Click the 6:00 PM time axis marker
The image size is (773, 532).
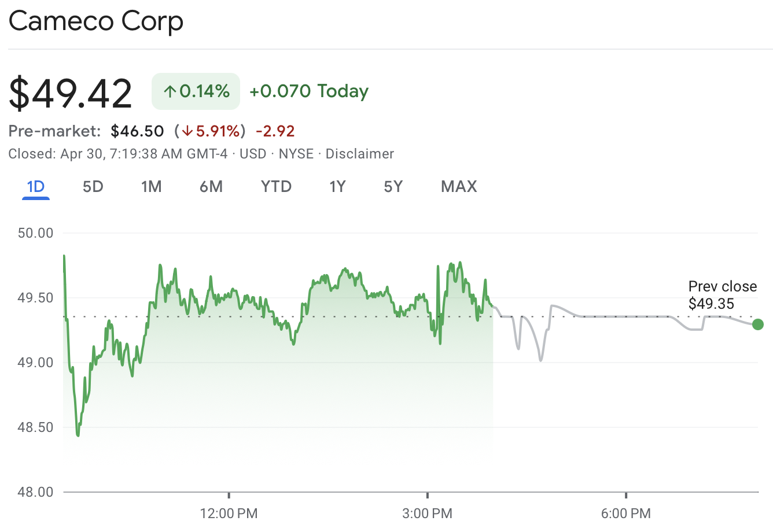625,513
